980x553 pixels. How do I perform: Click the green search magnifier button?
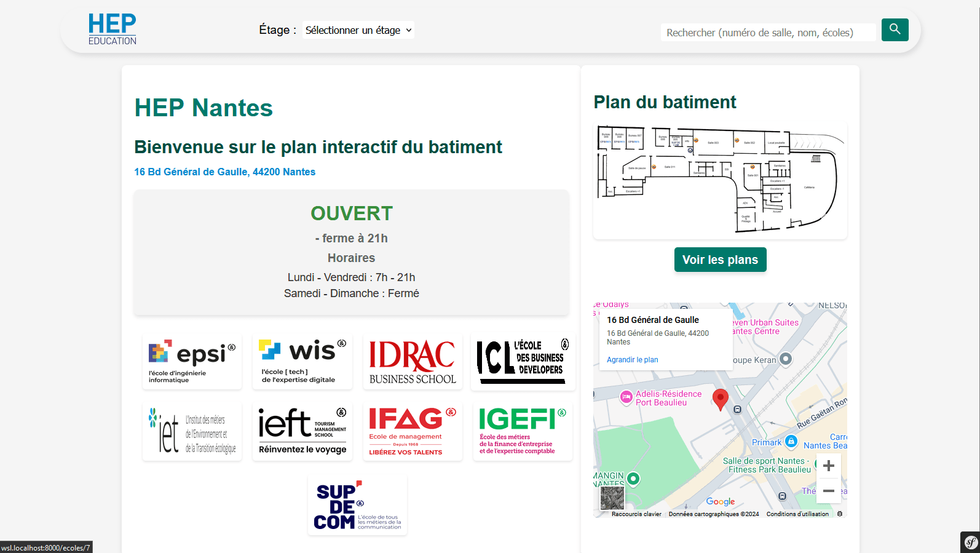point(895,30)
